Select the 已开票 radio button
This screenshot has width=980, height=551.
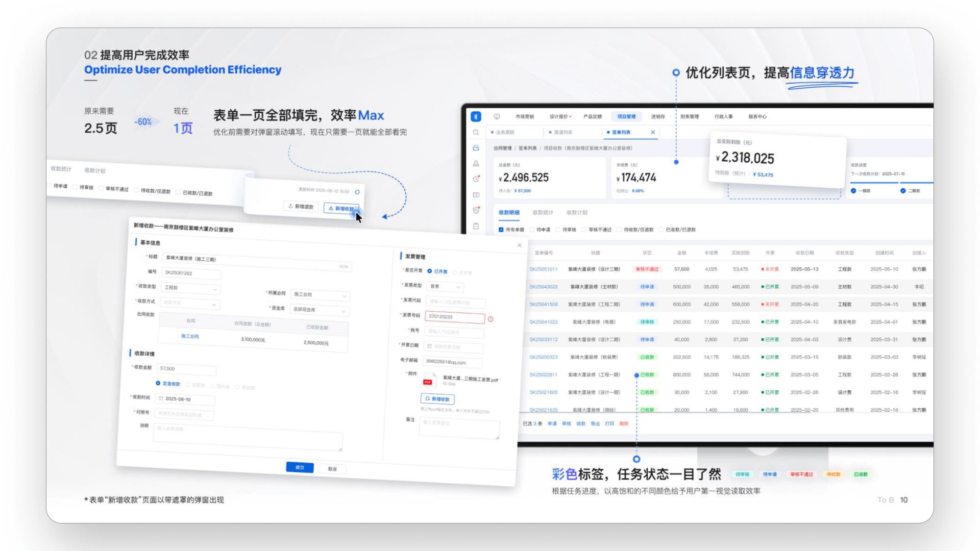tap(430, 271)
